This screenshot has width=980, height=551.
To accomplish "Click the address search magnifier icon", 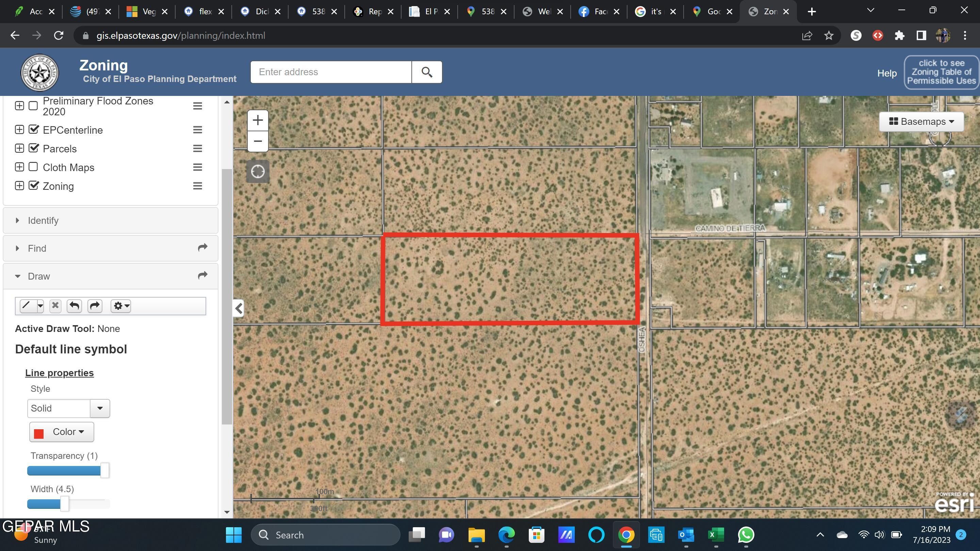I will pos(426,72).
